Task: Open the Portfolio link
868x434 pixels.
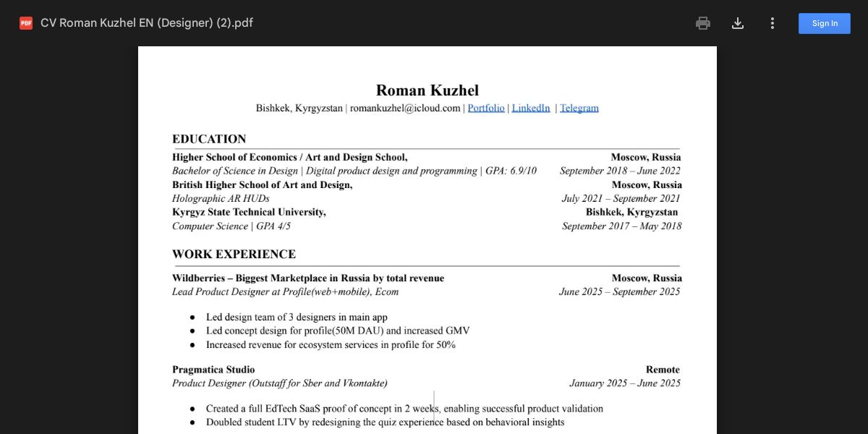Action: pyautogui.click(x=486, y=108)
